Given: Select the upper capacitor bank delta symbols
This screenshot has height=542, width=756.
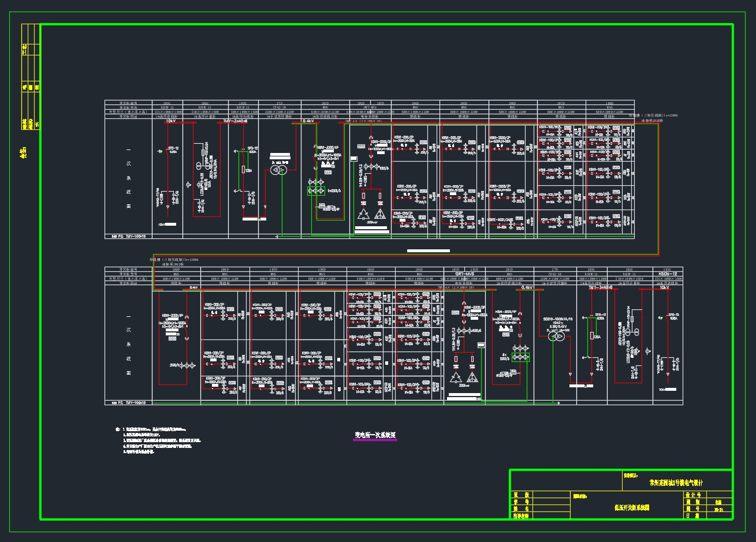Looking at the screenshot, I should (371, 213).
